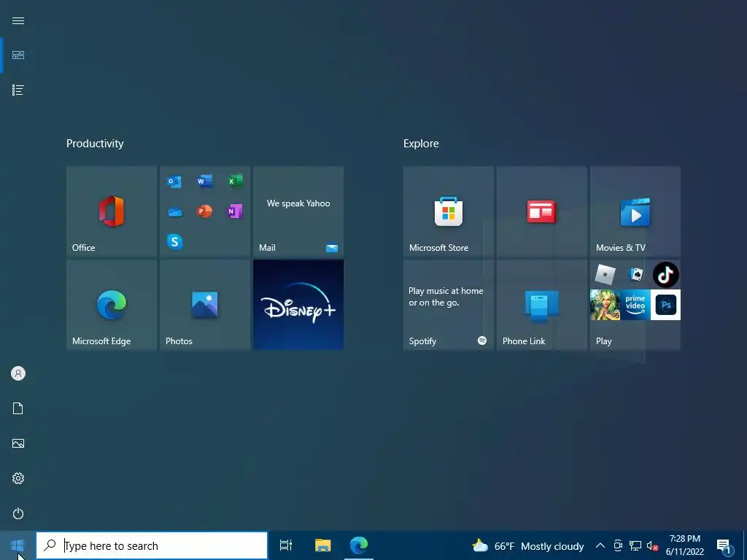Screen dimensions: 747x560
Task: Open the fantasy game thumbnail in the Play folder
Action: [x=605, y=305]
